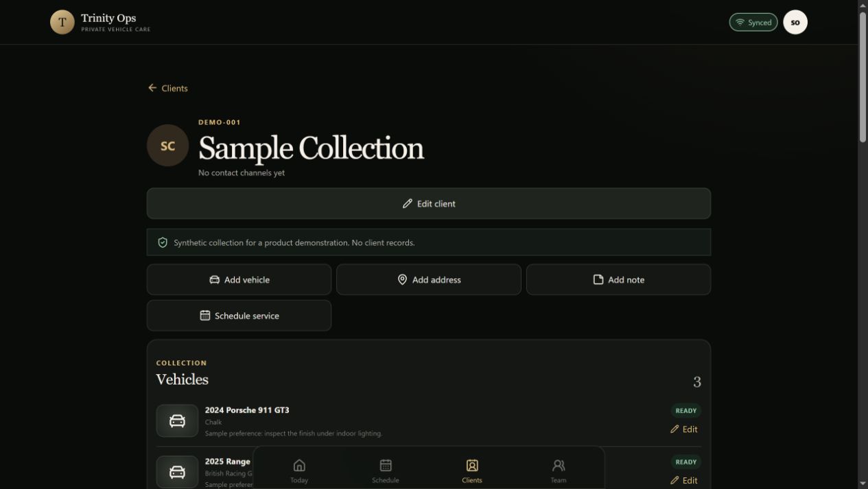Click the Trinity Ops brand name
The image size is (868, 489).
point(108,18)
